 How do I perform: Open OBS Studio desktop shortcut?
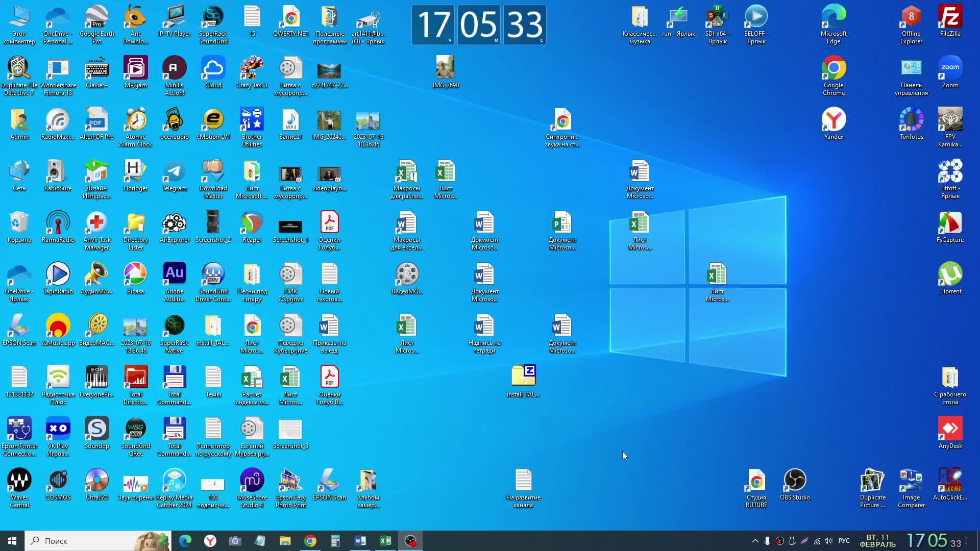click(795, 485)
